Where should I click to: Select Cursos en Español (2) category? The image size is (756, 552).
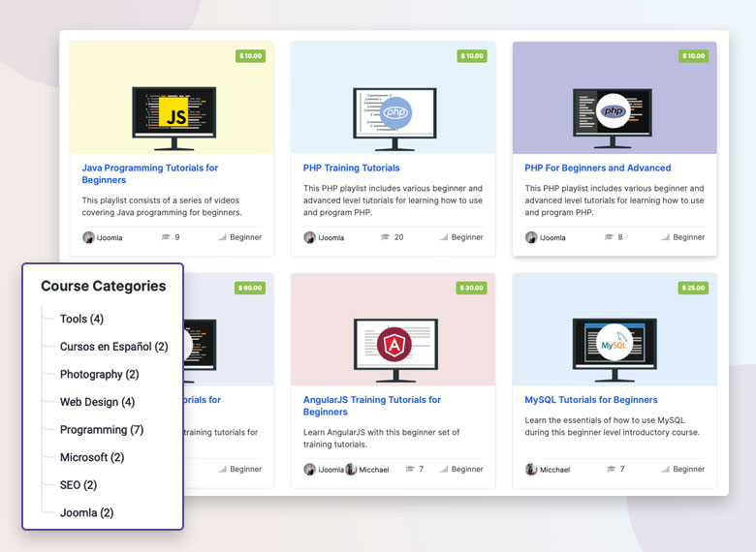click(x=113, y=347)
